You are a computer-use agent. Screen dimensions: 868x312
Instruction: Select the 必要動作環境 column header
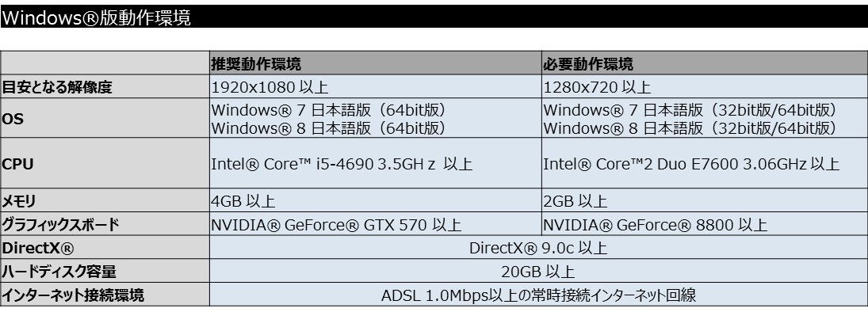pyautogui.click(x=705, y=63)
